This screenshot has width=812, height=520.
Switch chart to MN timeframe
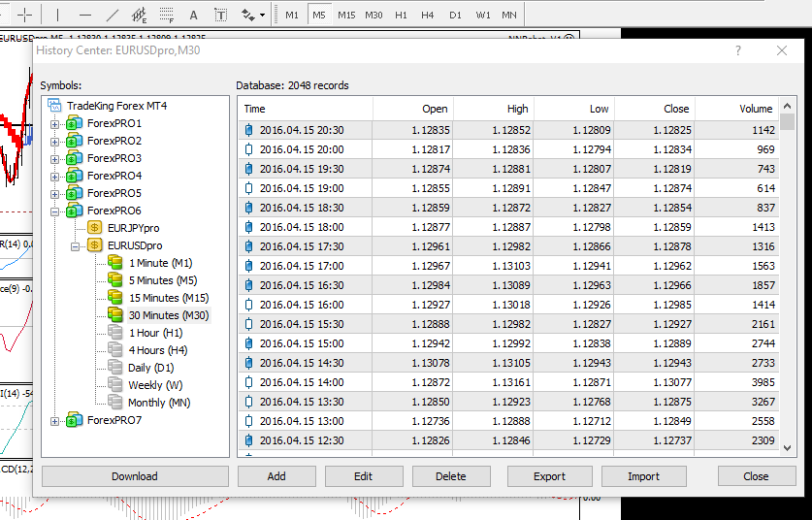(x=509, y=15)
